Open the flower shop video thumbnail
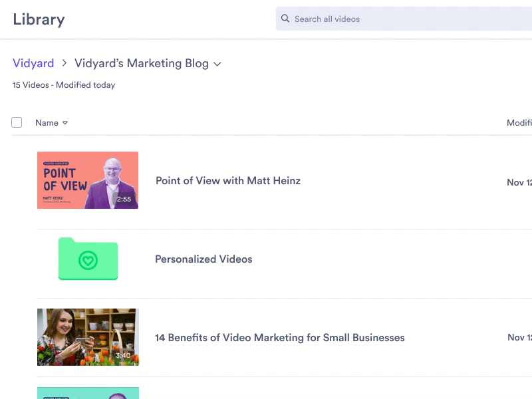 [87, 336]
